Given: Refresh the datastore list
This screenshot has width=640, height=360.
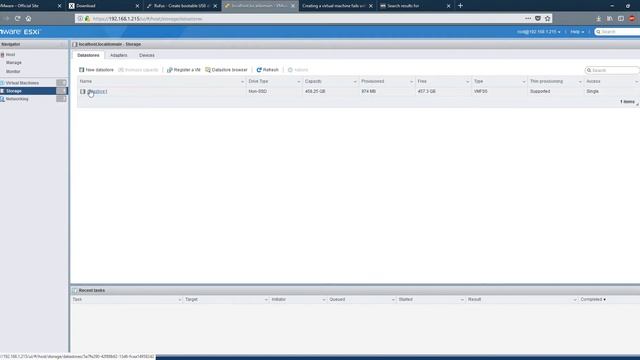Looking at the screenshot, I should pyautogui.click(x=267, y=70).
